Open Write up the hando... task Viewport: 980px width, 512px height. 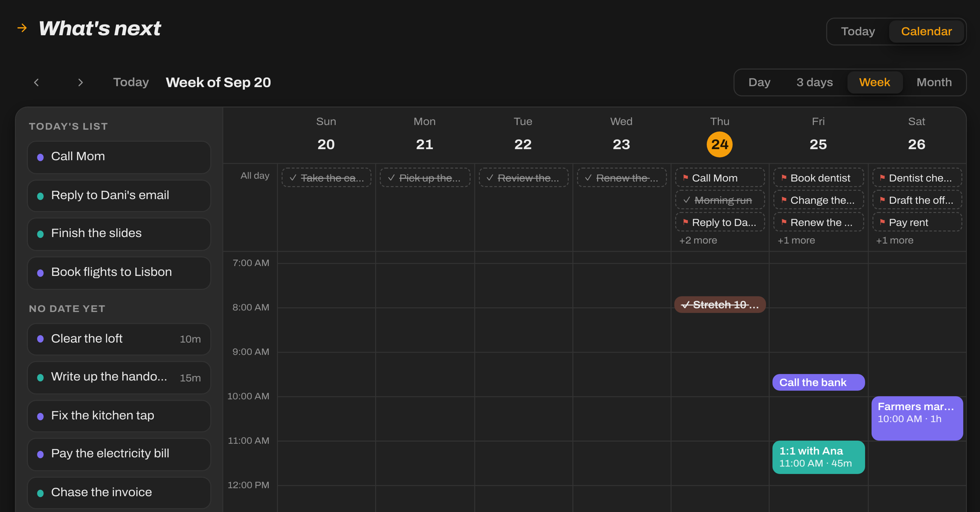(119, 377)
